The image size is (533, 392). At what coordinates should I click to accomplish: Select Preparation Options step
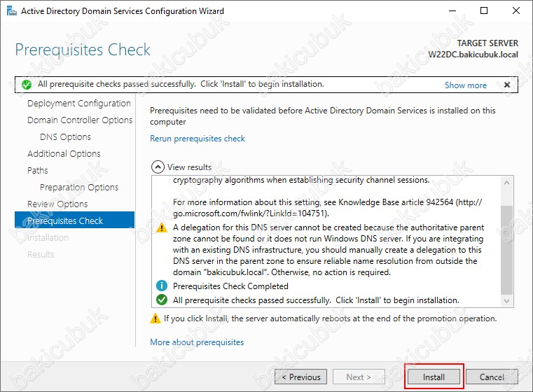79,188
